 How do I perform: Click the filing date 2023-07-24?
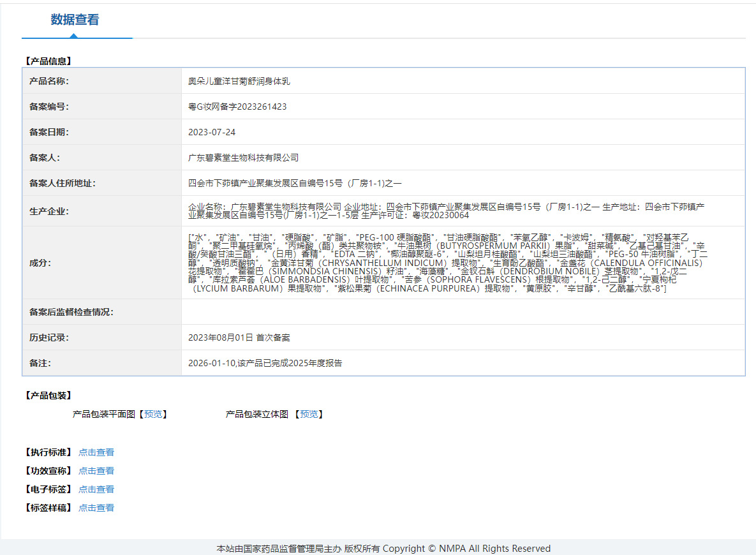coord(212,132)
